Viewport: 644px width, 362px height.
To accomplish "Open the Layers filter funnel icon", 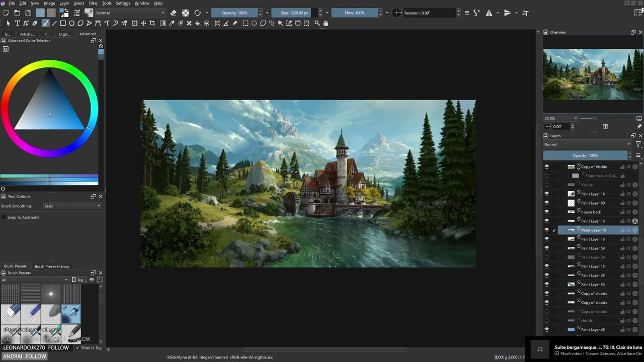I will (638, 144).
